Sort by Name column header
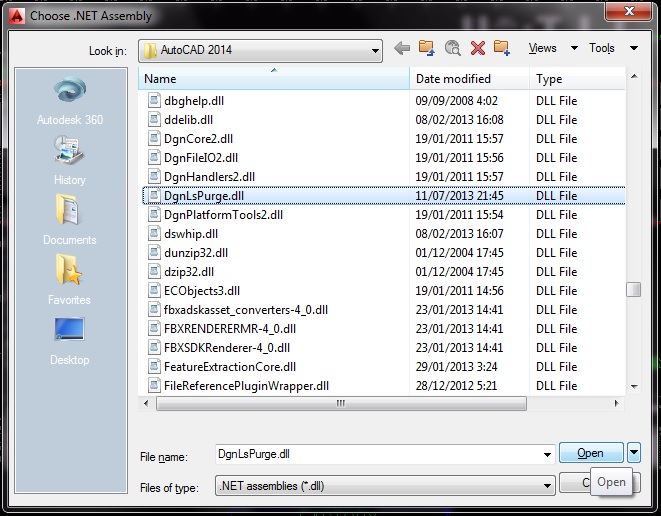 pos(274,78)
